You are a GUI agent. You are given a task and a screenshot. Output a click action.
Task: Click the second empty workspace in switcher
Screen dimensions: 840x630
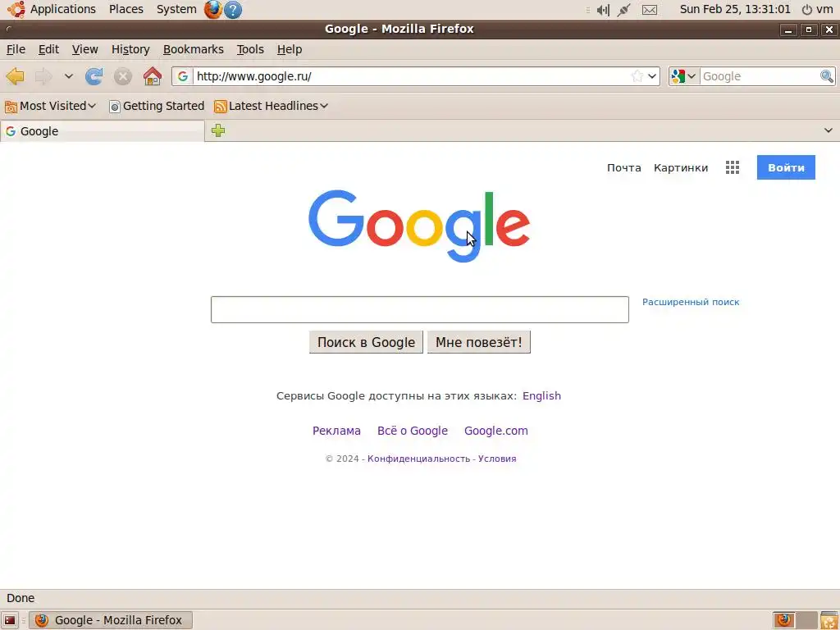[806, 620]
